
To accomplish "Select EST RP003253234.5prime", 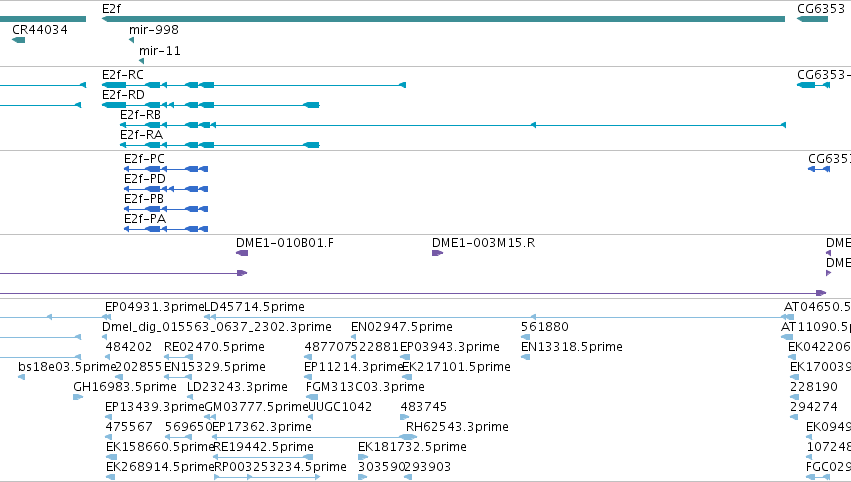I will click(280, 467).
